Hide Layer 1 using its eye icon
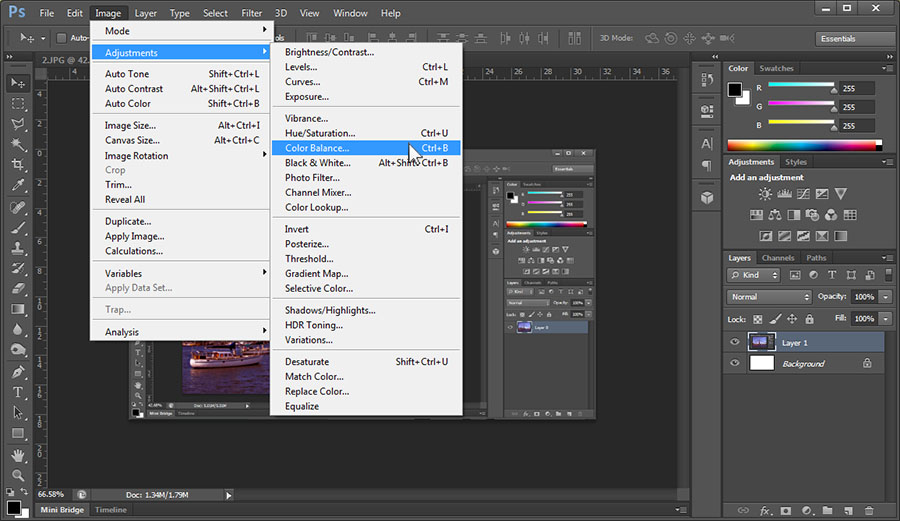The width and height of the screenshot is (900, 521). [735, 342]
